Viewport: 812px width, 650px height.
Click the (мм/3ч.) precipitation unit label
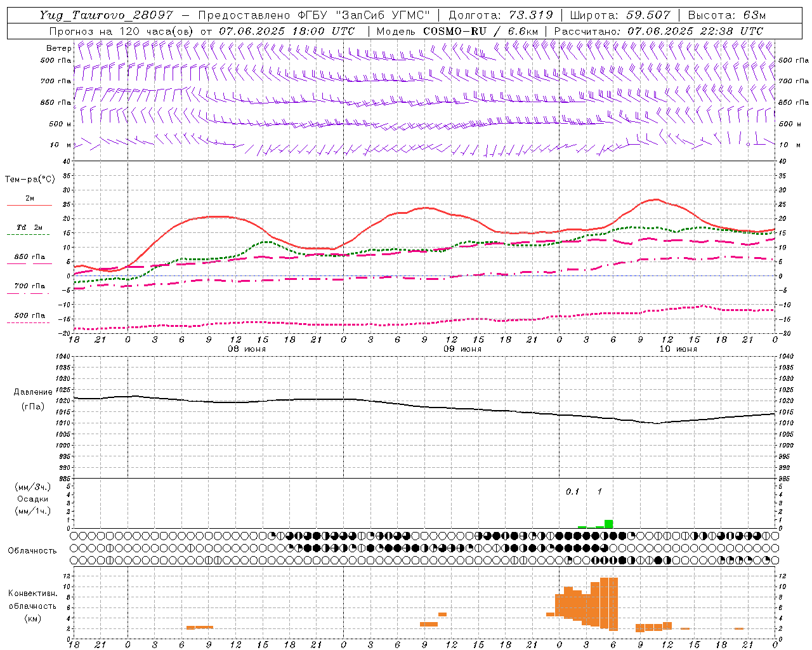33,487
